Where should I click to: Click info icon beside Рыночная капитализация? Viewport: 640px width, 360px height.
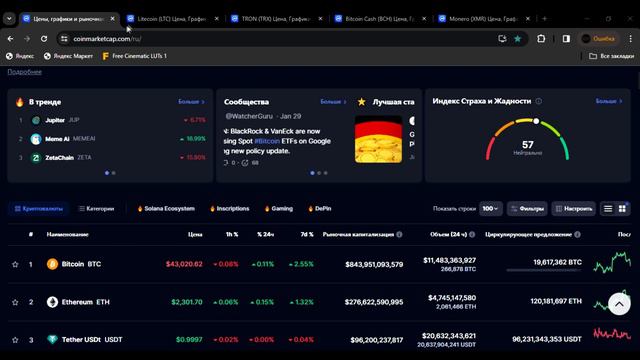(x=399, y=234)
